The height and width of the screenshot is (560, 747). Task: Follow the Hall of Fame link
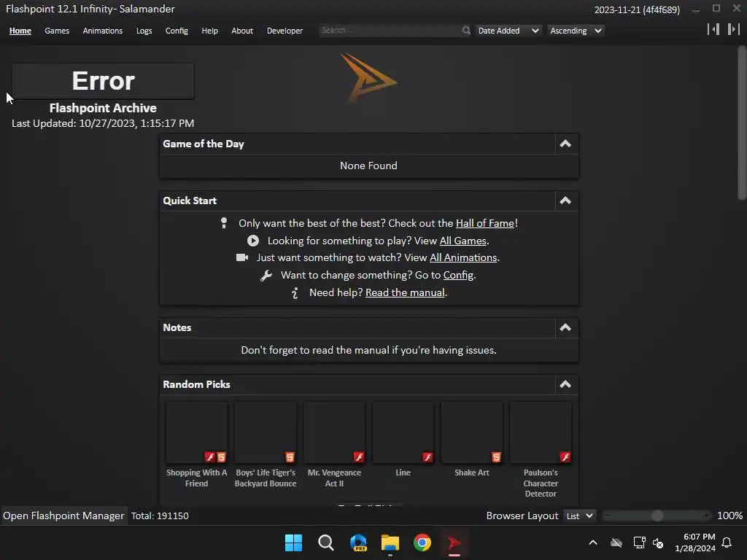point(485,223)
